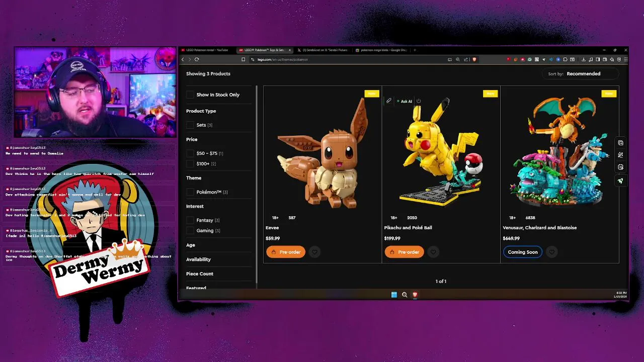Image resolution: width=644 pixels, height=362 pixels.
Task: Click the link icon beside Ask AI
Action: pyautogui.click(x=389, y=101)
